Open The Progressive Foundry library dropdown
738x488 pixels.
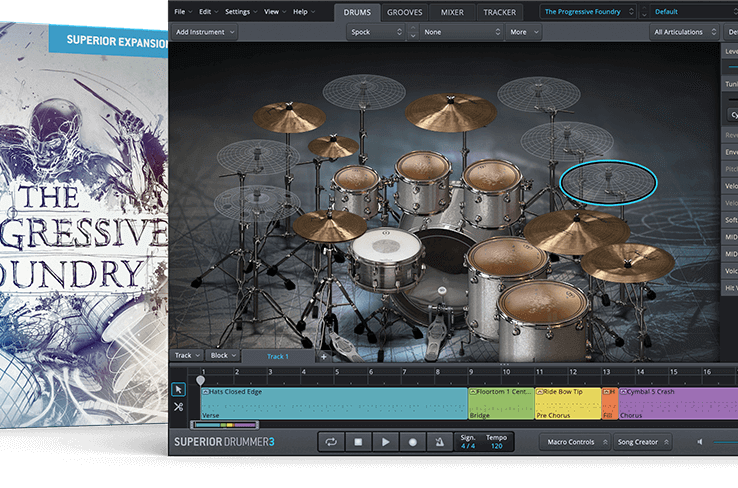588,12
